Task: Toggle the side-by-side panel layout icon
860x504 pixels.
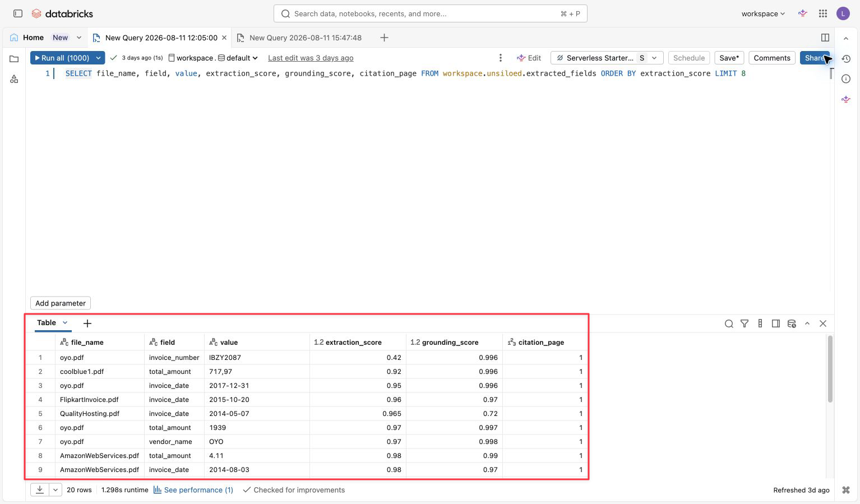Action: click(x=825, y=38)
